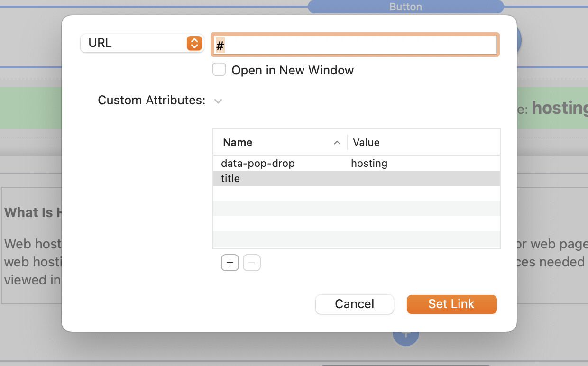Sort attributes by the Name column header
588x366 pixels.
pyautogui.click(x=280, y=142)
